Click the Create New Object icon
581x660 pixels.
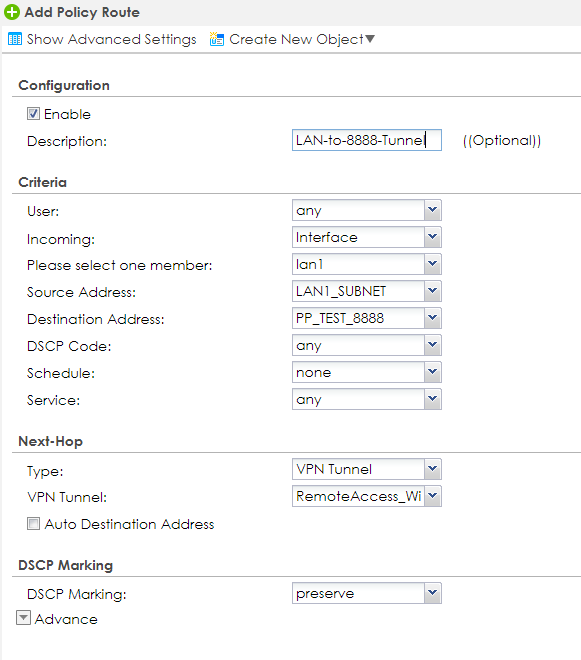pos(217,39)
